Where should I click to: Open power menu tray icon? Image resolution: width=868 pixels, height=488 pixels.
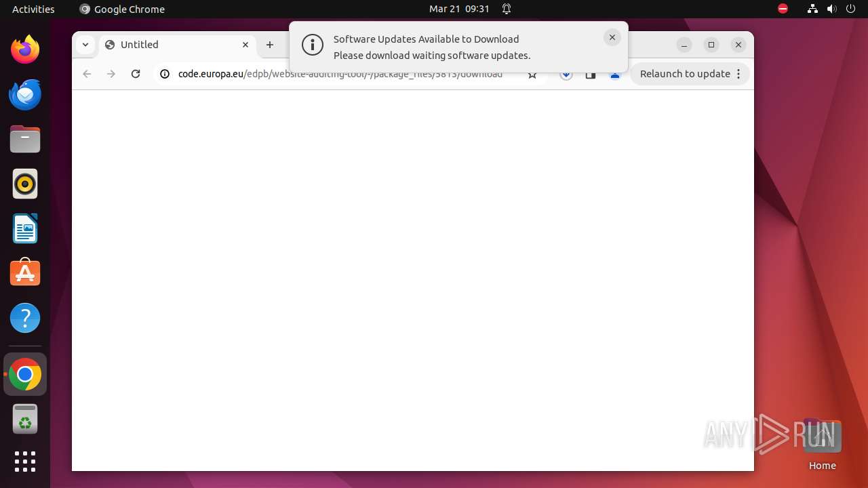coord(850,9)
